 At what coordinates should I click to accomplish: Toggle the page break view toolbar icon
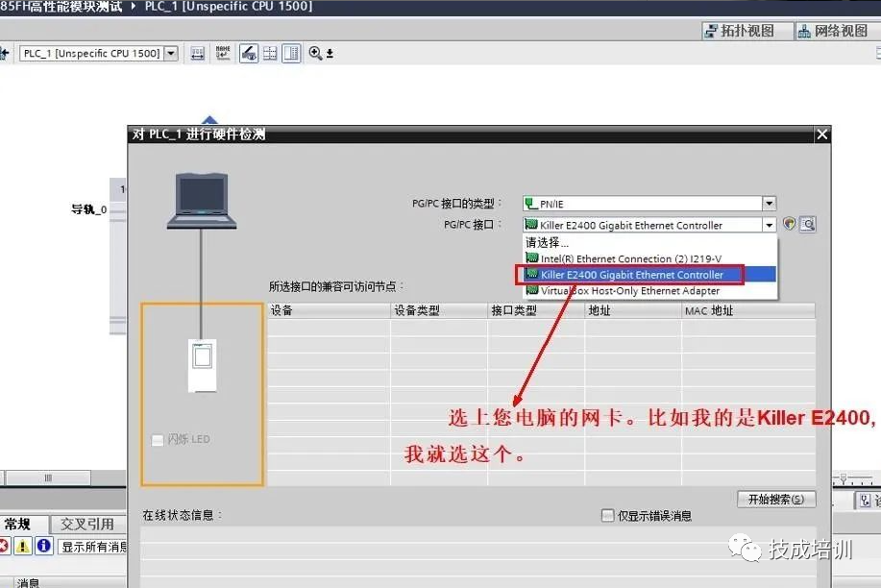tap(291, 54)
